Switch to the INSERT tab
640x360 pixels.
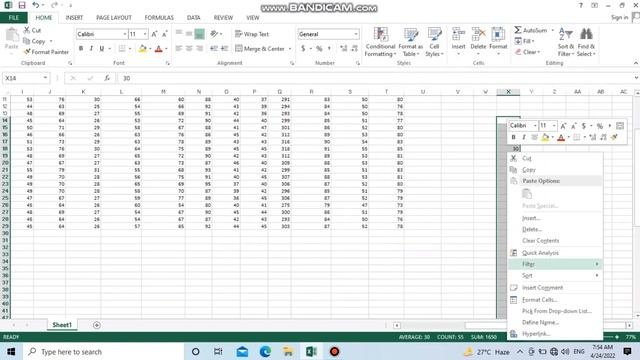tap(74, 18)
